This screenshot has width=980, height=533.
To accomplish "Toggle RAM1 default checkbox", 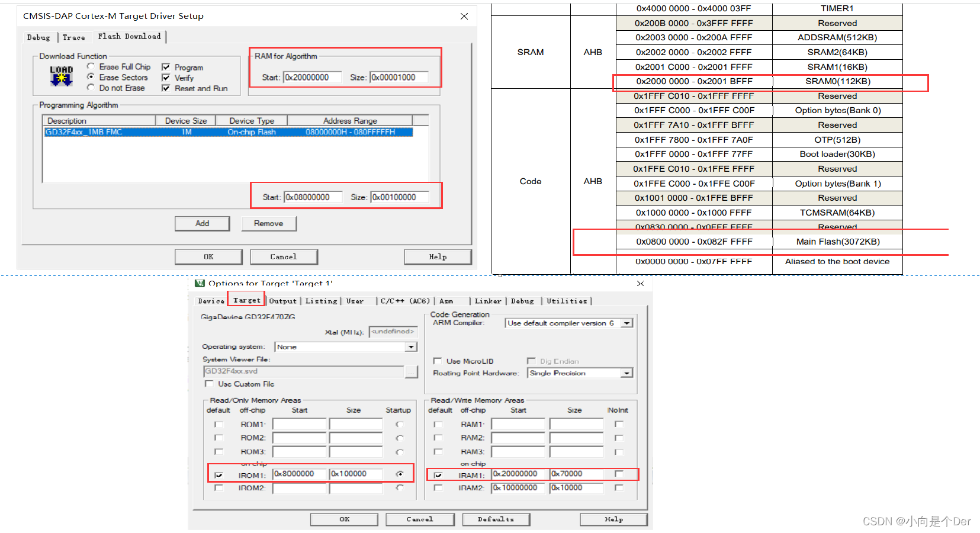I will click(x=438, y=424).
